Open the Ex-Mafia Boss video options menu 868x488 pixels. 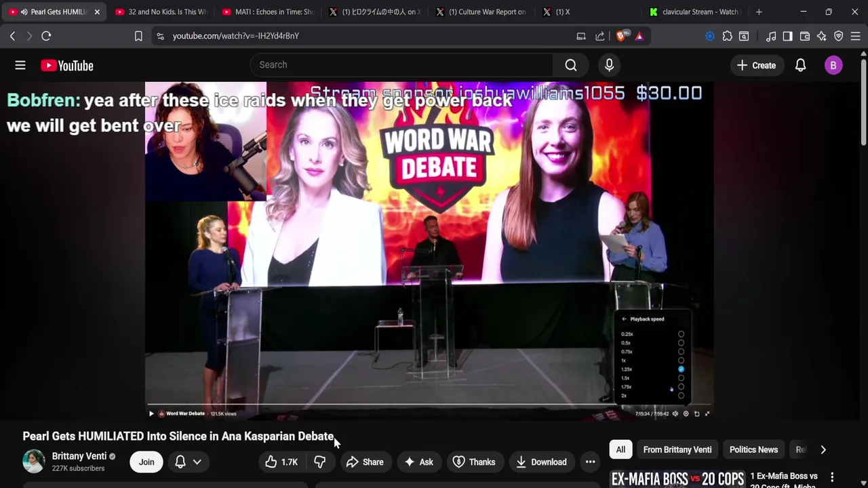[x=832, y=477]
